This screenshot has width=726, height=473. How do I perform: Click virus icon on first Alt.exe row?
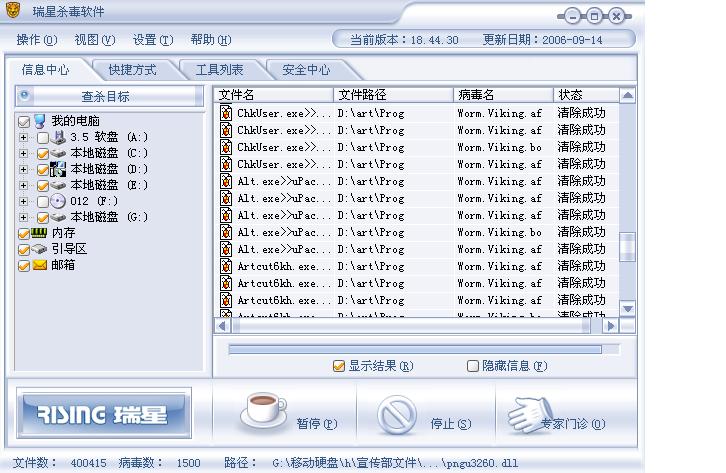coord(226,181)
